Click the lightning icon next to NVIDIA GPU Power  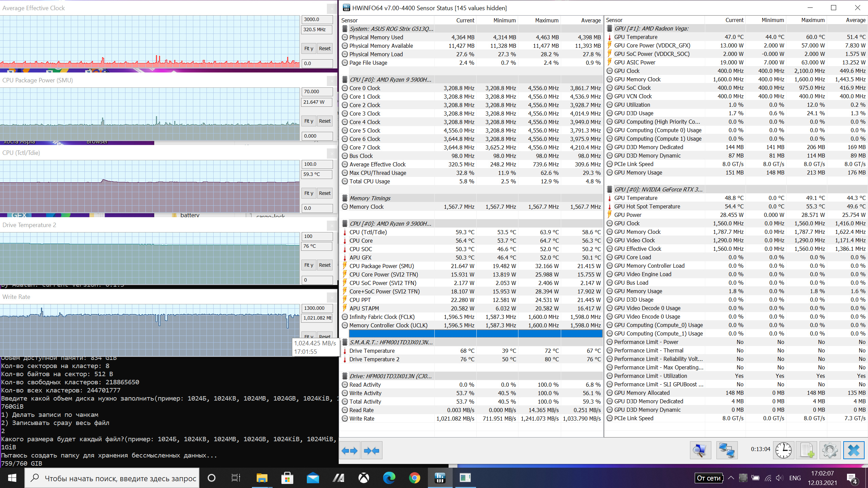[610, 215]
